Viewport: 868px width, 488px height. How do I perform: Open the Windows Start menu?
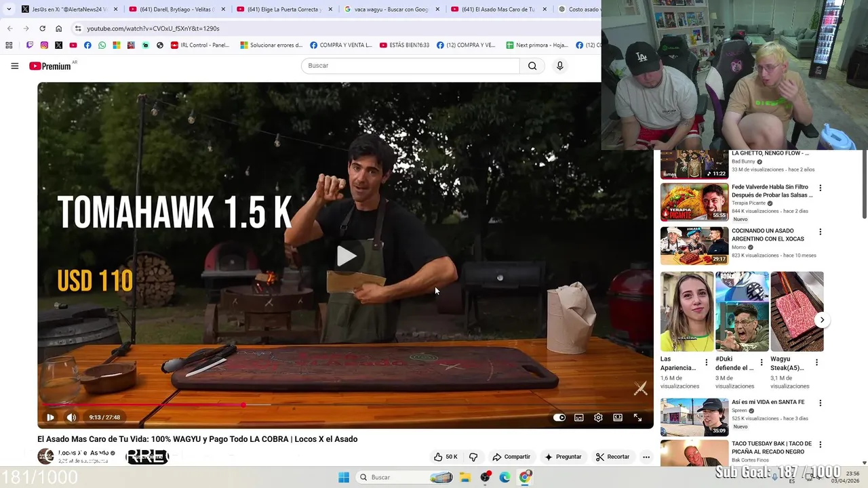[x=344, y=477]
